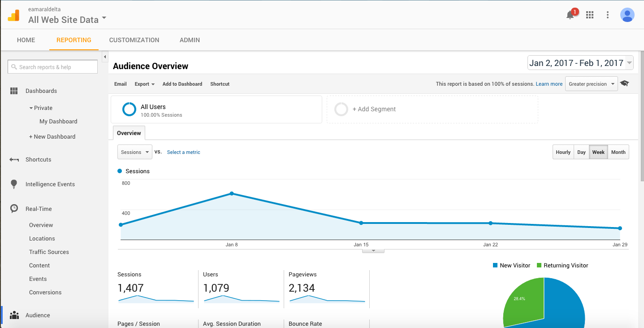644x328 pixels.
Task: Open the Greater precision dropdown
Action: click(x=591, y=84)
